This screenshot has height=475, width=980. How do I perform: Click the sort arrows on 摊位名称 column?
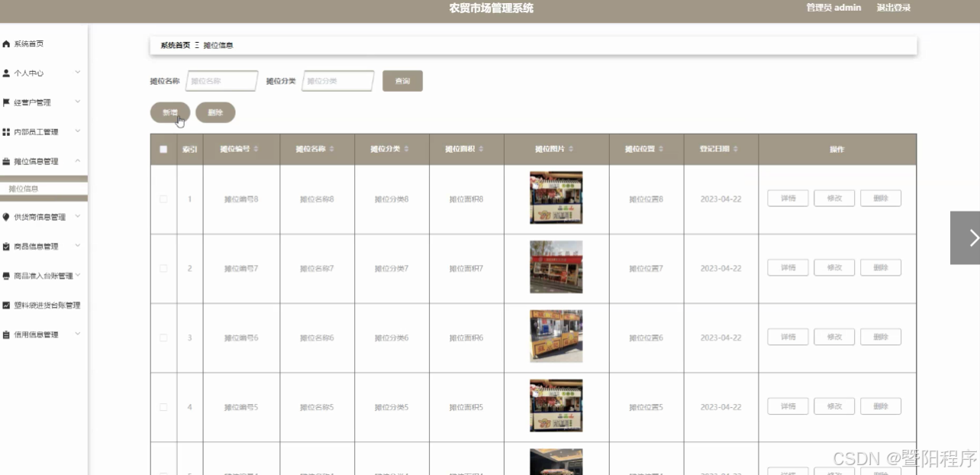(x=331, y=149)
